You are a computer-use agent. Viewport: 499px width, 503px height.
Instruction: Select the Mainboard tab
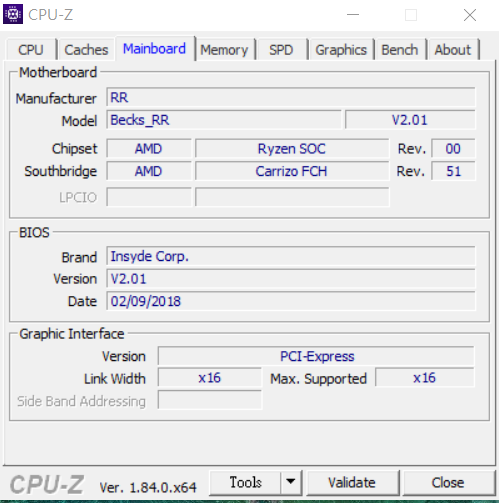click(x=155, y=49)
